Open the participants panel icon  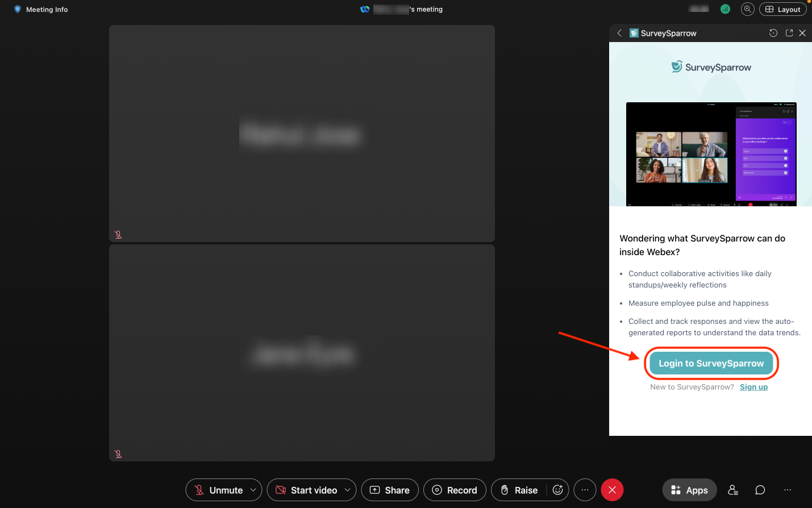coord(733,490)
